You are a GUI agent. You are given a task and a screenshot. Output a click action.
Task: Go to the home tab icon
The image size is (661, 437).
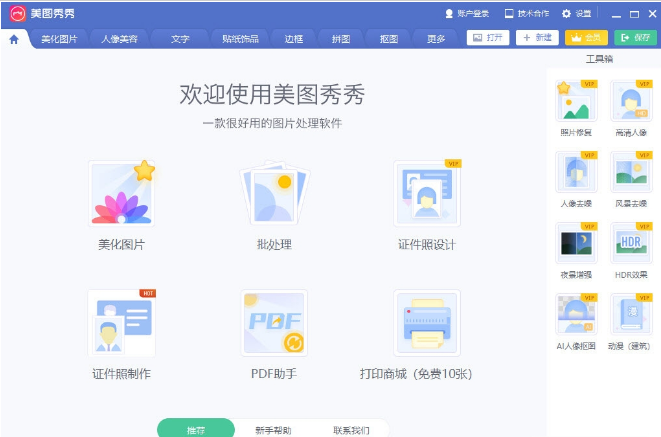pyautogui.click(x=14, y=39)
